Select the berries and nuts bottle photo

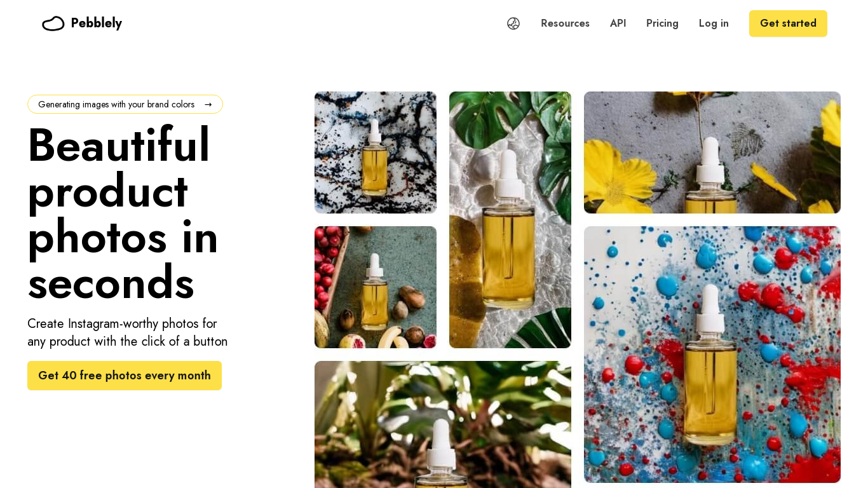[376, 287]
